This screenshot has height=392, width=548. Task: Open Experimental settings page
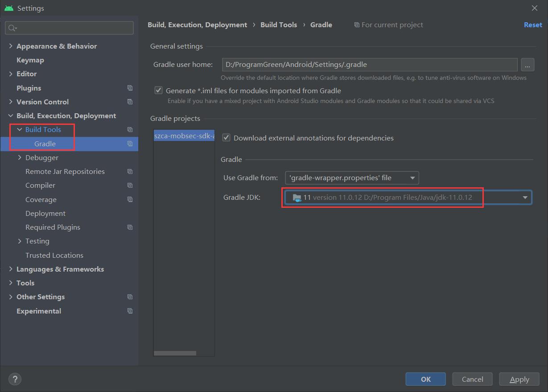click(x=39, y=311)
